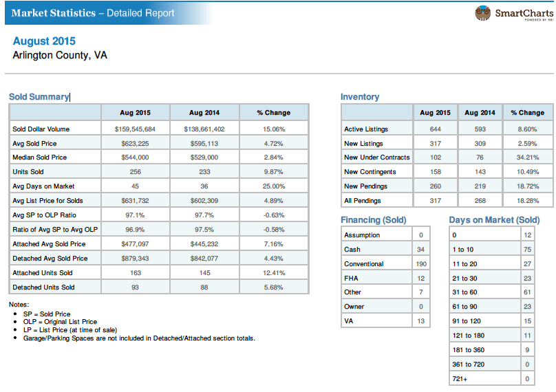Image resolution: width=556 pixels, height=392 pixels.
Task: Click the Median Sold Price Aug 2015 value $544,000
Action: (135, 157)
